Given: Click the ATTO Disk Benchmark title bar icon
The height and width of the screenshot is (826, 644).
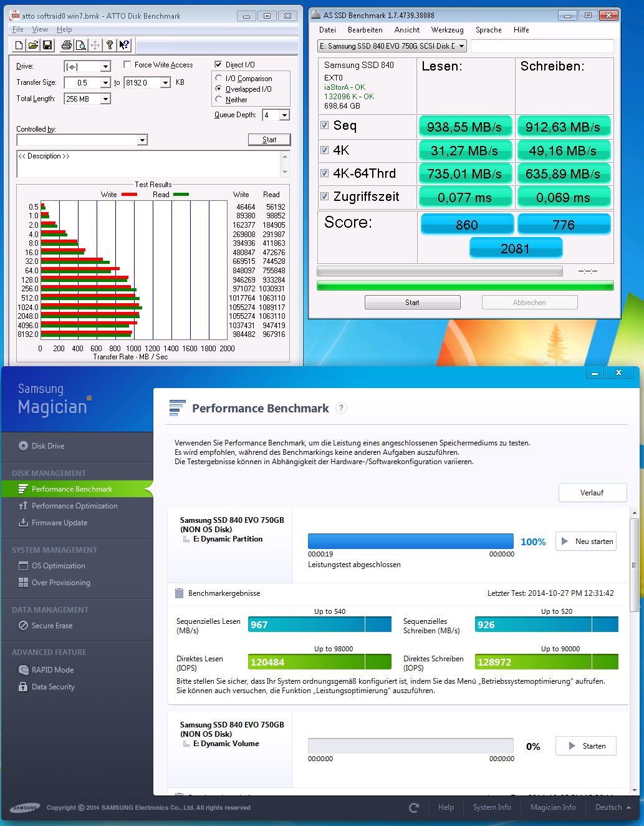Looking at the screenshot, I should click(x=14, y=16).
